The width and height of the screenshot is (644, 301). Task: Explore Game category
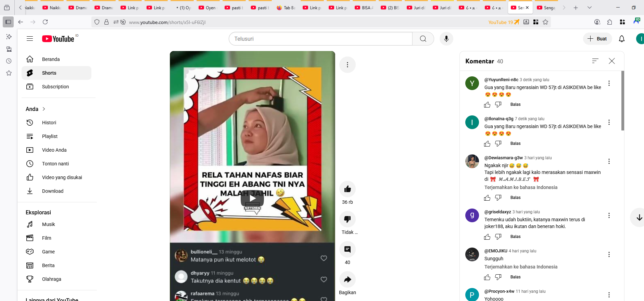coord(56,252)
